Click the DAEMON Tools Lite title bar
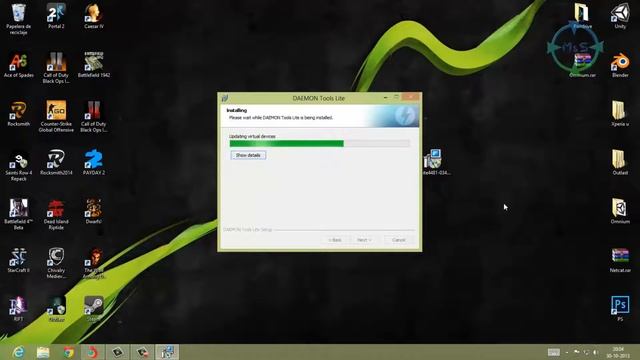 (x=318, y=98)
